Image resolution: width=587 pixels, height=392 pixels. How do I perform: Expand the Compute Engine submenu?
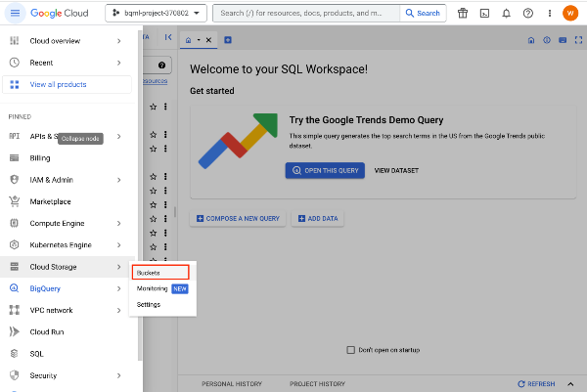pos(118,223)
